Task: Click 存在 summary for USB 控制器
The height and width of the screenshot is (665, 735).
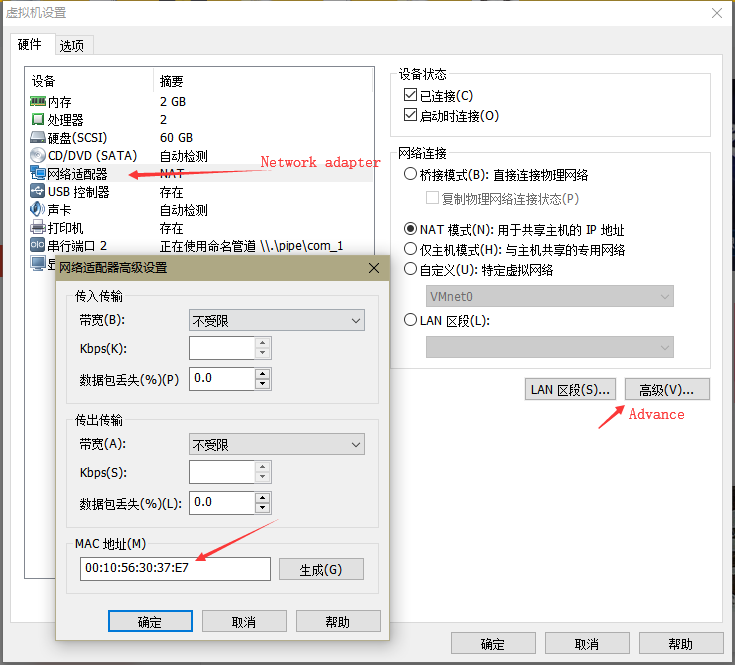Action: (172, 192)
